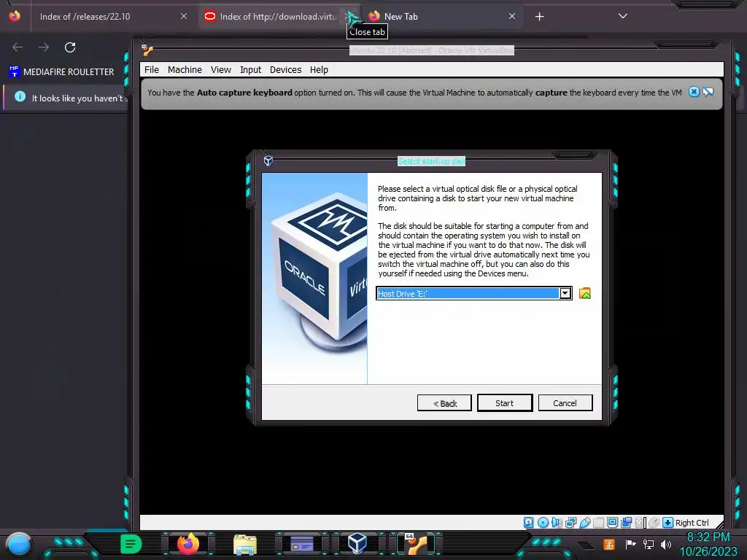Click the don't-show-again notification icon

708,92
